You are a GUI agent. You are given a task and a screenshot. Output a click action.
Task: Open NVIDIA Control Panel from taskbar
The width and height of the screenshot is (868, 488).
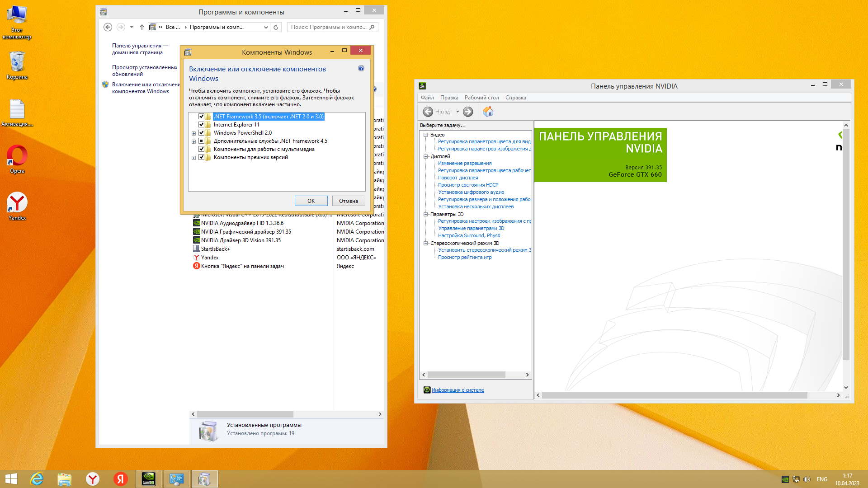click(149, 479)
